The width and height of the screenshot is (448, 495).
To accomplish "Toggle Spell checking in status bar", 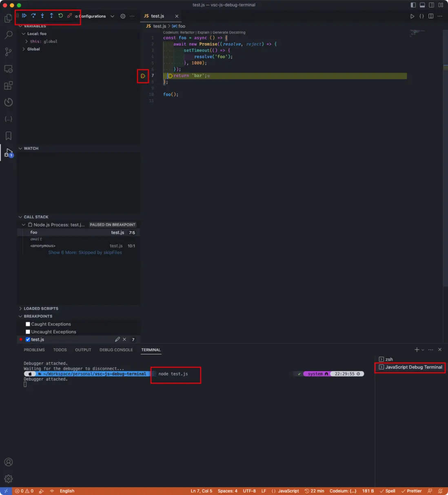I will pyautogui.click(x=387, y=491).
